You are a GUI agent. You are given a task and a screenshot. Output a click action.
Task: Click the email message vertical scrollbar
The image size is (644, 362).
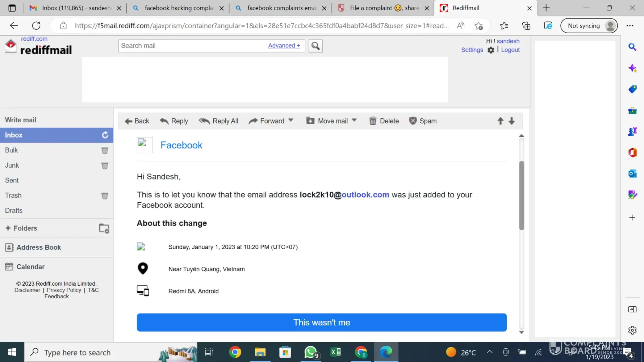(522, 195)
